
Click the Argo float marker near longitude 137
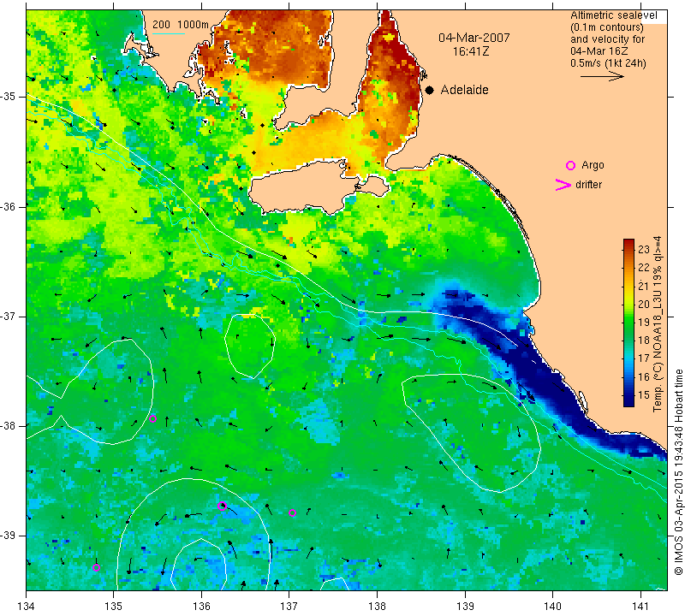pos(292,513)
